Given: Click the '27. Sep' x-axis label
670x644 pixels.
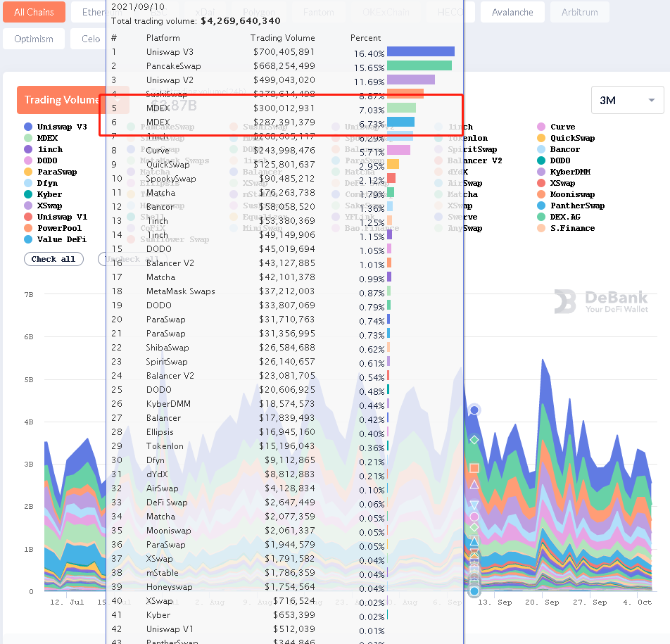Looking at the screenshot, I should (590, 602).
